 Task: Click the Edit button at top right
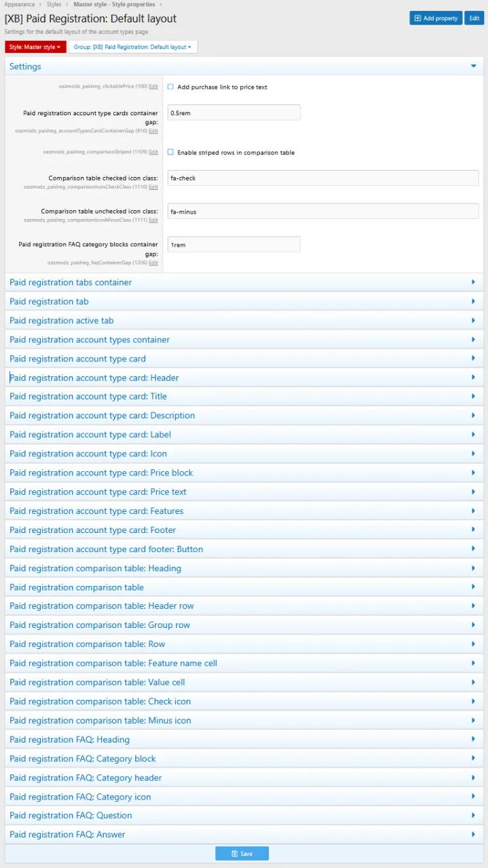pos(474,18)
